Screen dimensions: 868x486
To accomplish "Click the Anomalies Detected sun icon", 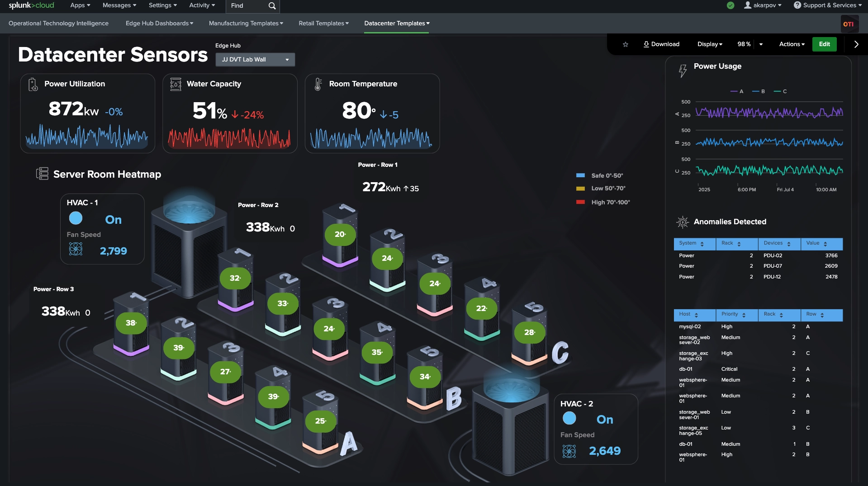I will 682,222.
